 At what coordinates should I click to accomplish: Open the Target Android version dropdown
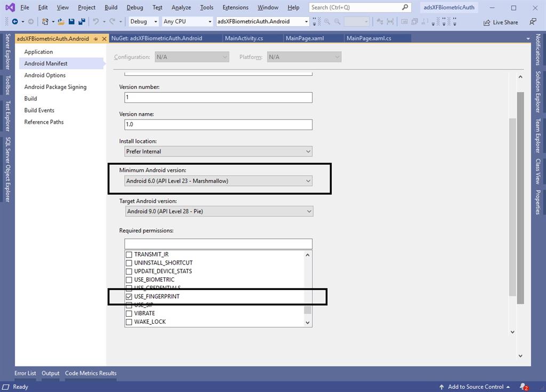[219, 211]
